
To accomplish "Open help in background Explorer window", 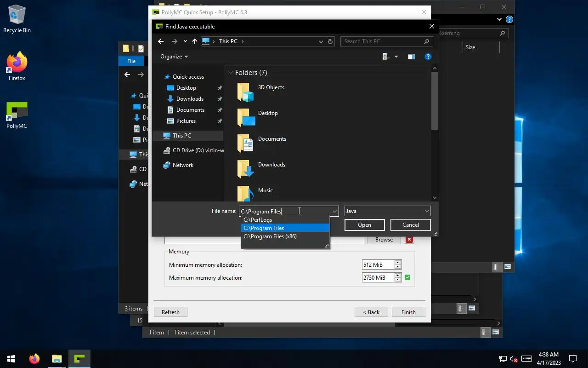I will (x=509, y=19).
